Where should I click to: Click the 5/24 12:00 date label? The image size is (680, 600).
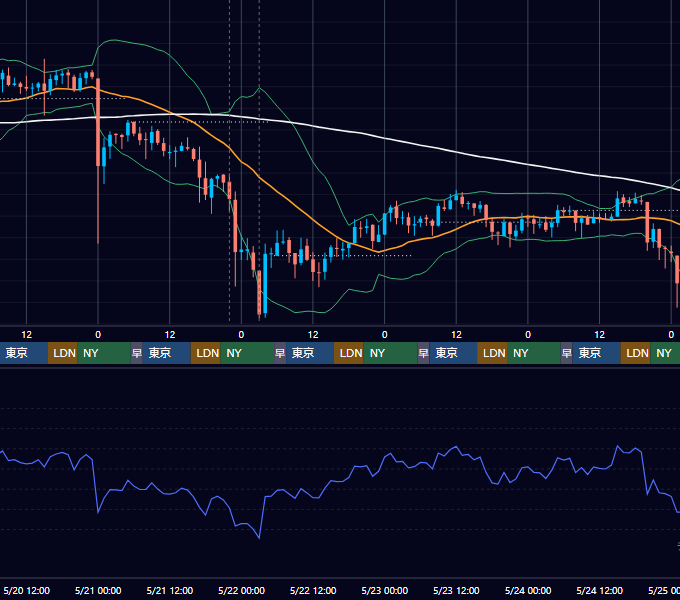[599, 590]
